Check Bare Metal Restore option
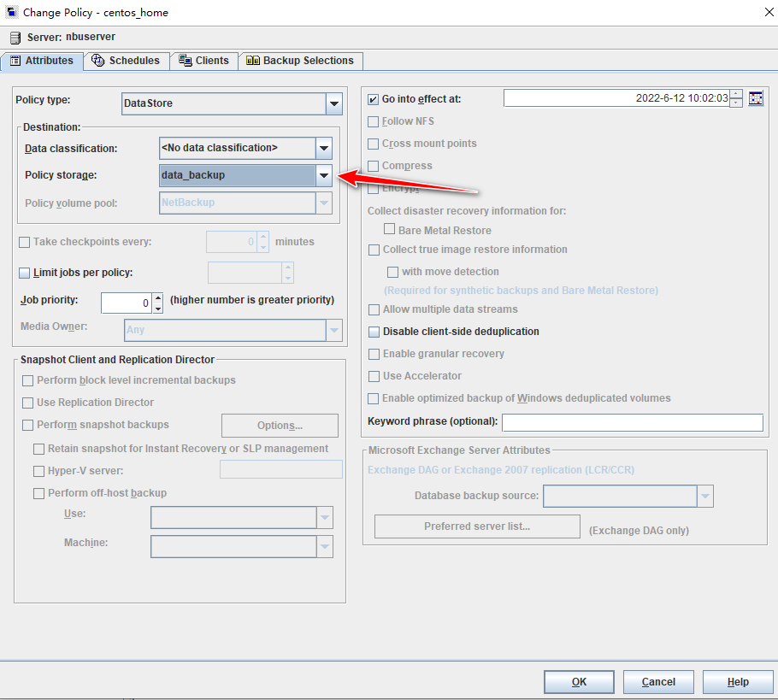This screenshot has height=700, width=778. 390,229
